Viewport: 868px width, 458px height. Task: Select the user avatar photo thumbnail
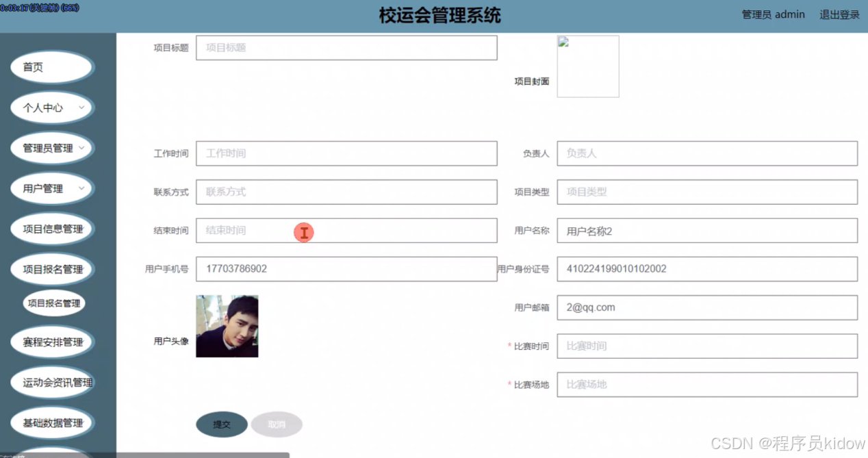click(227, 325)
